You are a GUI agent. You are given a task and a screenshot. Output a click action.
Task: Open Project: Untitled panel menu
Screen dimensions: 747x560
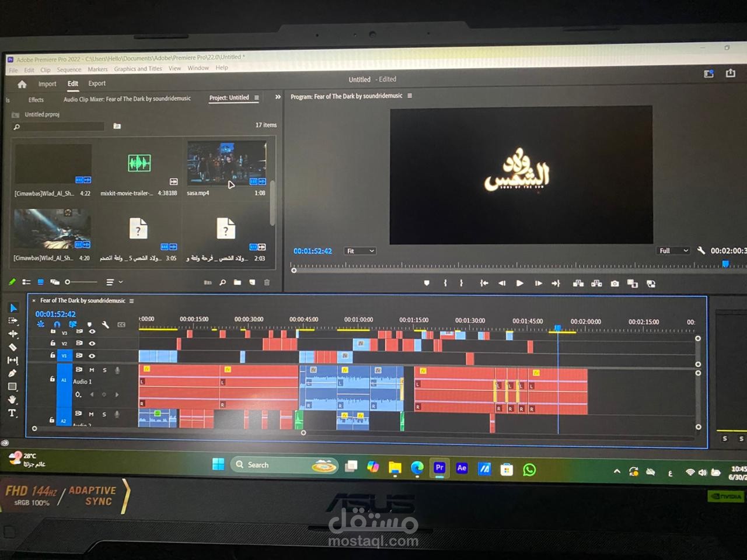coord(256,97)
